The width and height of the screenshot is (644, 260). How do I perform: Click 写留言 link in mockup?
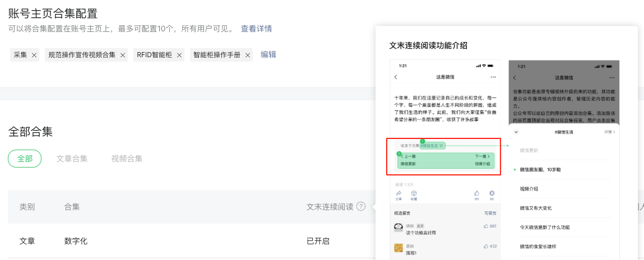coord(491,213)
